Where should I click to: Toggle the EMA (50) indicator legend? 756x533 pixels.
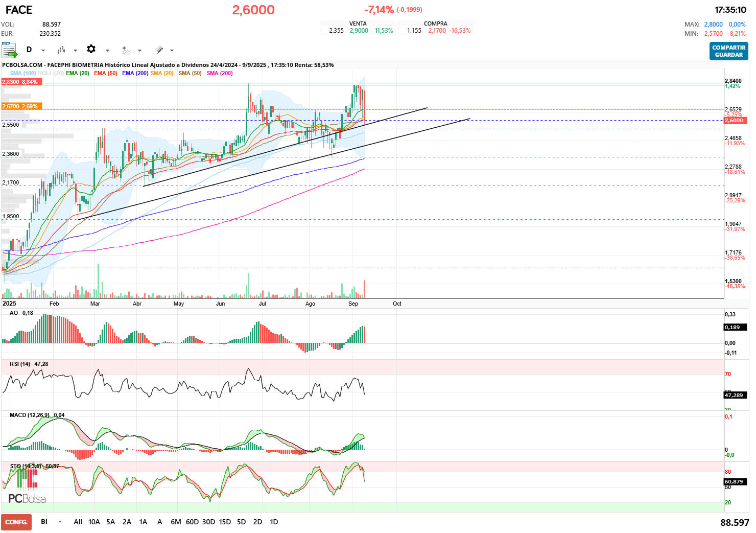click(x=106, y=73)
